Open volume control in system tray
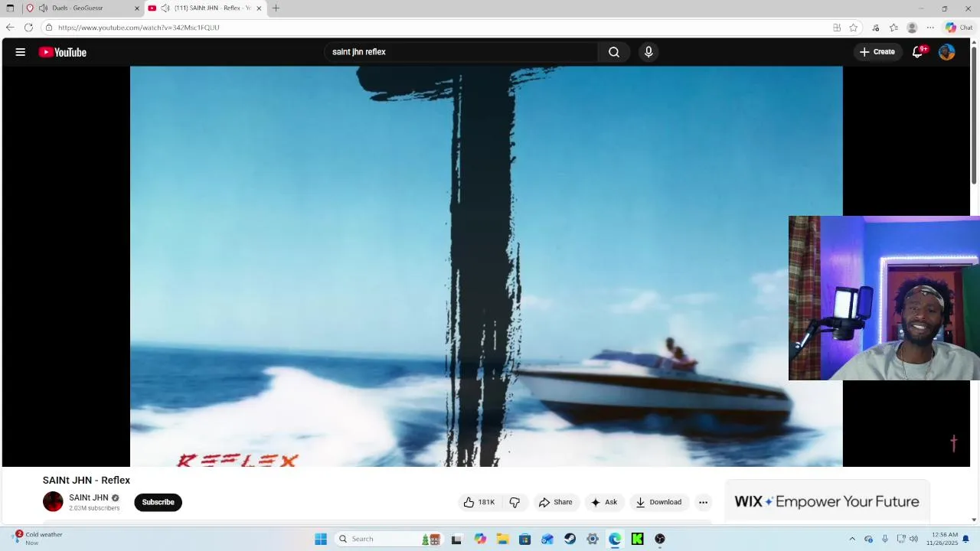Image resolution: width=980 pixels, height=551 pixels. coord(913,539)
